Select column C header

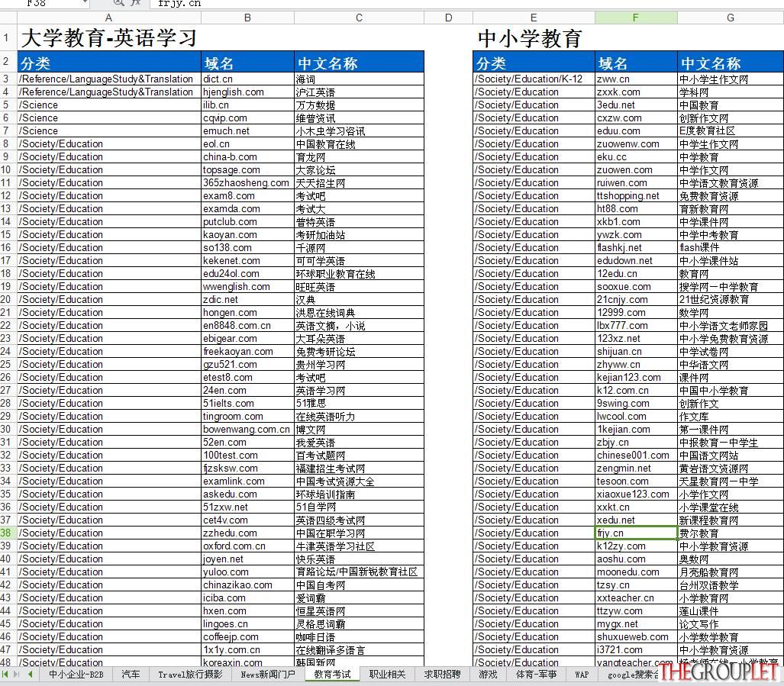pyautogui.click(x=359, y=18)
